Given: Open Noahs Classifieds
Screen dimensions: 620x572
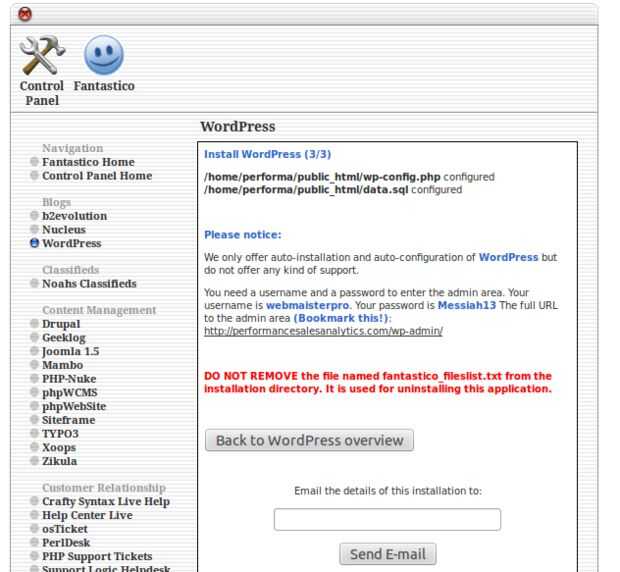Looking at the screenshot, I should 89,284.
